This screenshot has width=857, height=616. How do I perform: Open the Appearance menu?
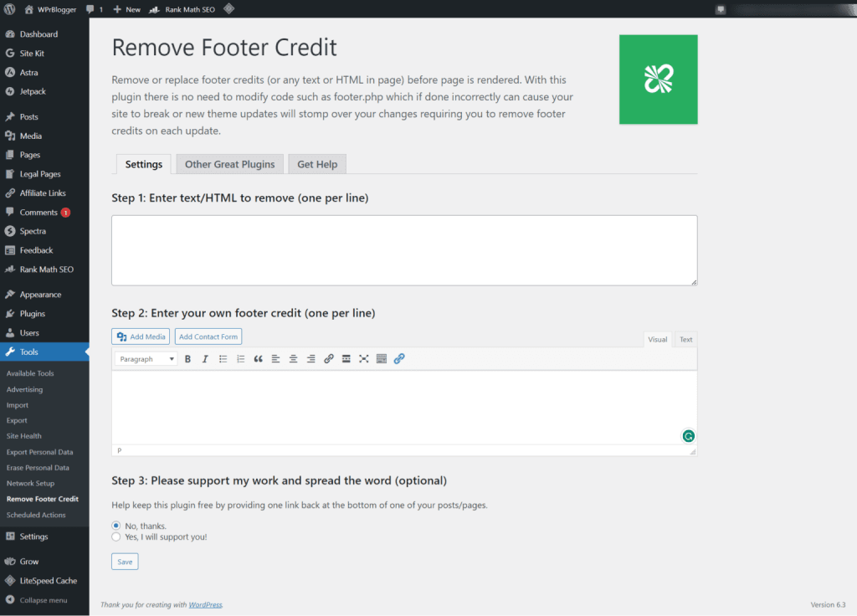click(44, 295)
